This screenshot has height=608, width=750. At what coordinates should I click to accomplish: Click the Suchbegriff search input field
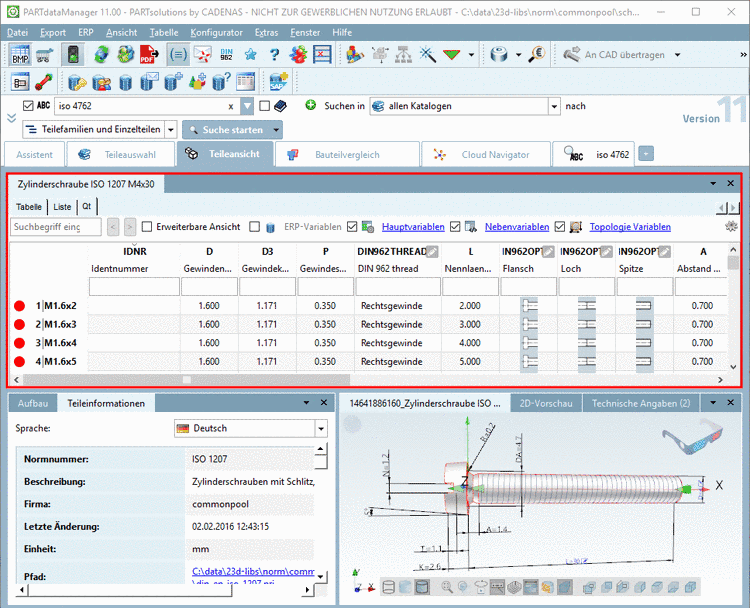(55, 227)
